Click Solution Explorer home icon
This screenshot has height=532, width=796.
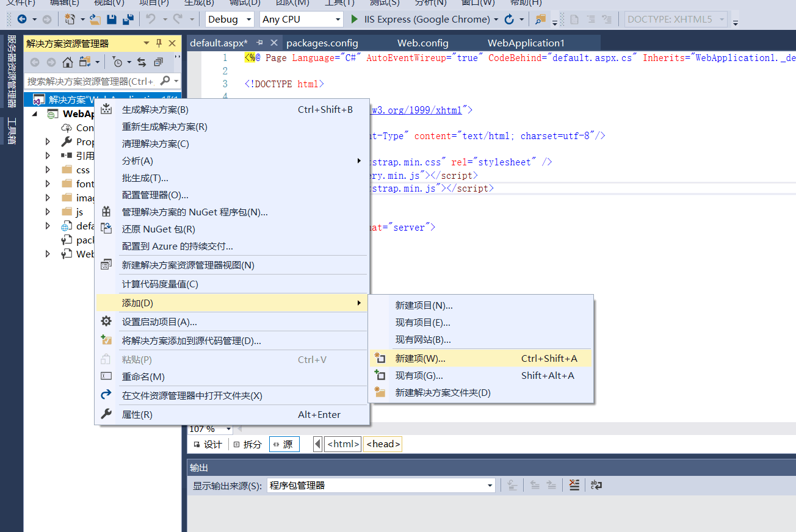click(x=68, y=62)
